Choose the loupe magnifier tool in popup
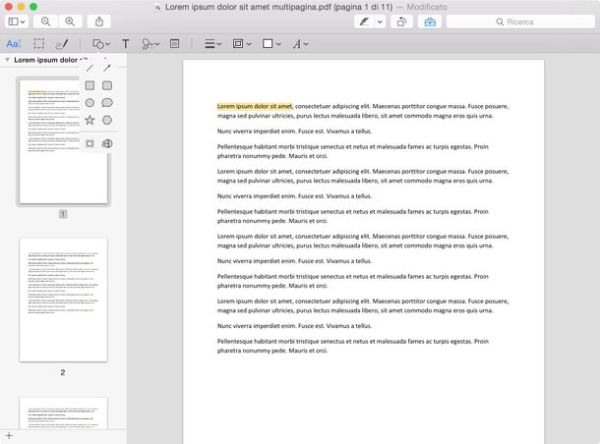 pos(107,144)
